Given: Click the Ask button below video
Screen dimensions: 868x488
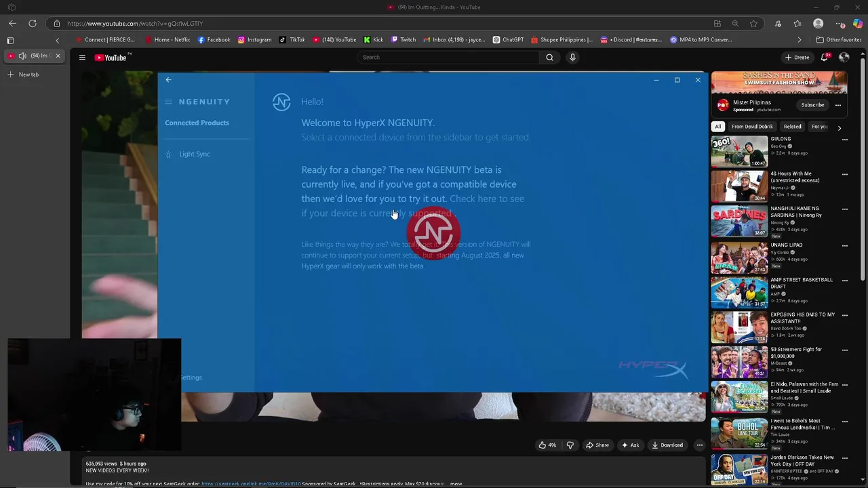Looking at the screenshot, I should [x=630, y=445].
